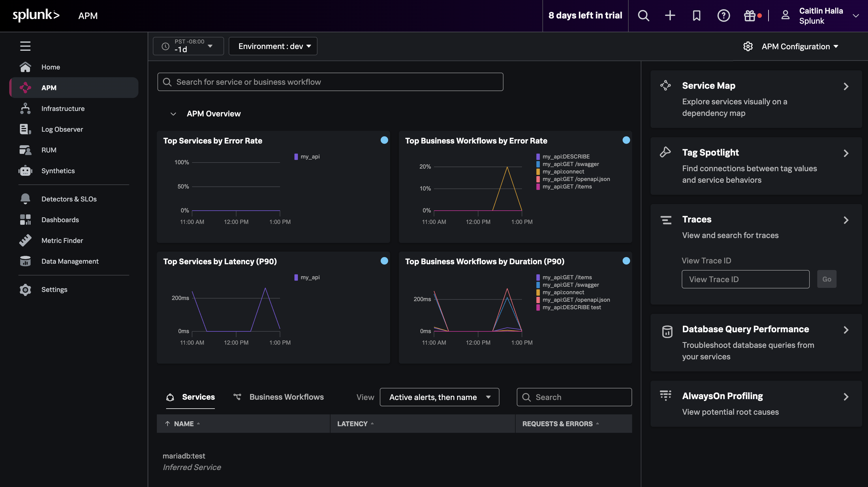Open the Metric Finder wrench icon
Image resolution: width=868 pixels, height=487 pixels.
tap(25, 240)
